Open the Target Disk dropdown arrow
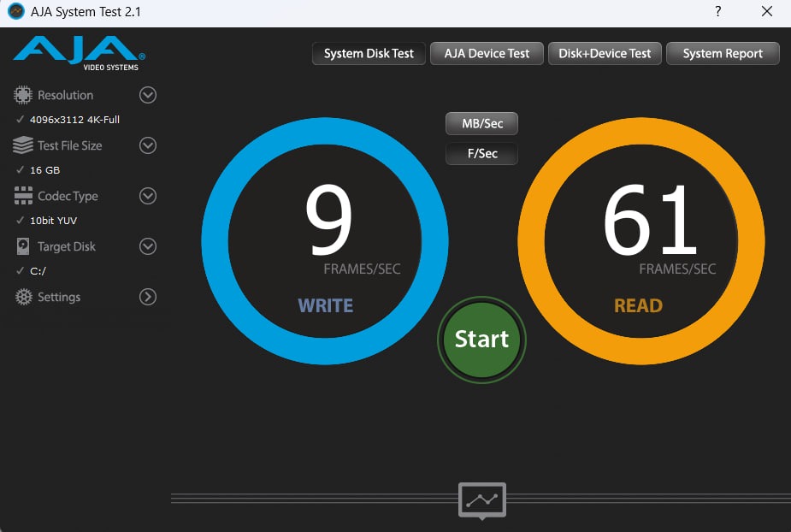Screen dimensions: 791x532 click(x=148, y=246)
